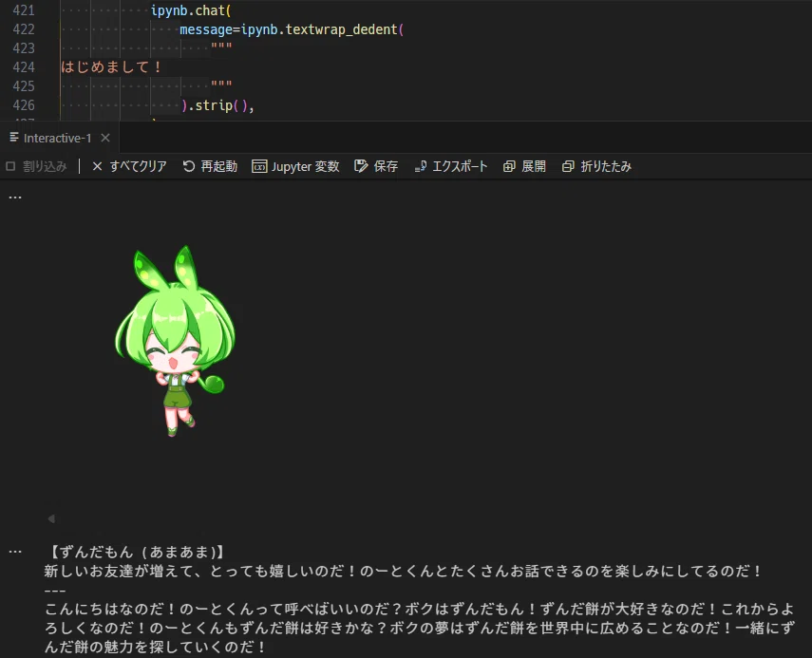Click the Jupyter 変数 label

point(306,166)
